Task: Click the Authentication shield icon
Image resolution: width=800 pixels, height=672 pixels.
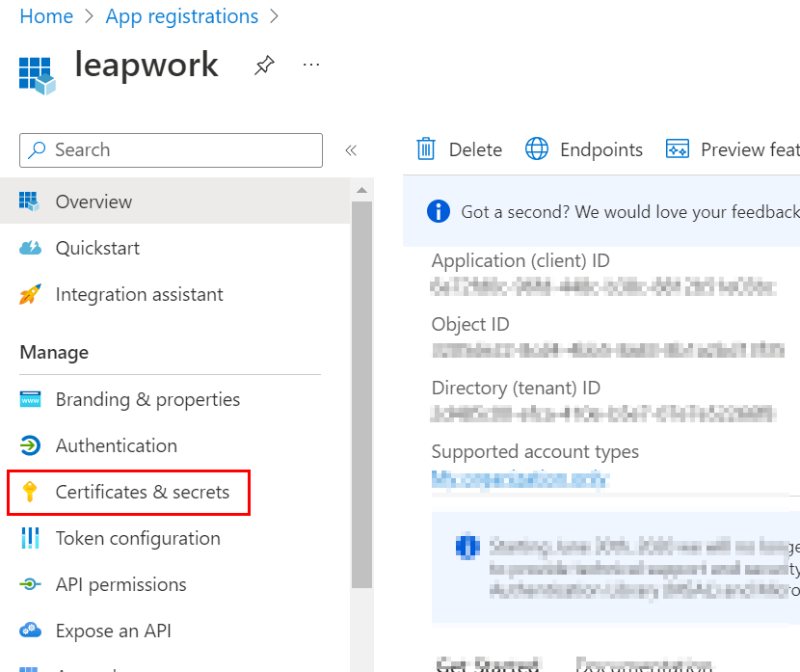Action: (x=32, y=445)
